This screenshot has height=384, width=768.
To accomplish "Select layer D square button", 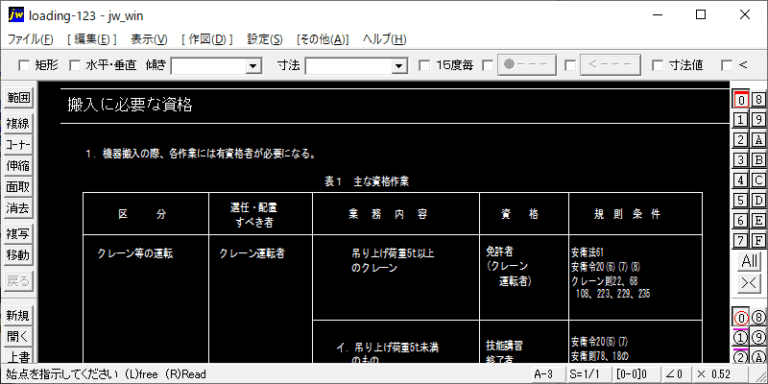I will coord(759,200).
